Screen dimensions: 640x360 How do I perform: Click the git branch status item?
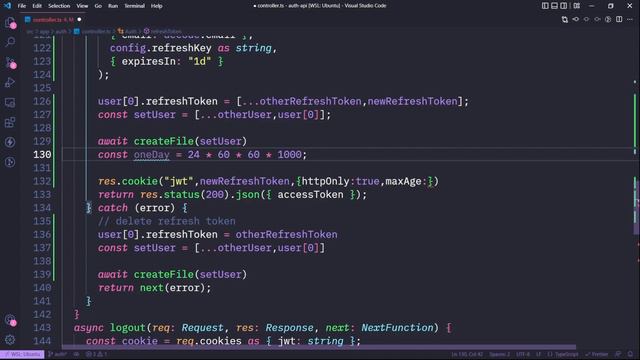coord(58,354)
